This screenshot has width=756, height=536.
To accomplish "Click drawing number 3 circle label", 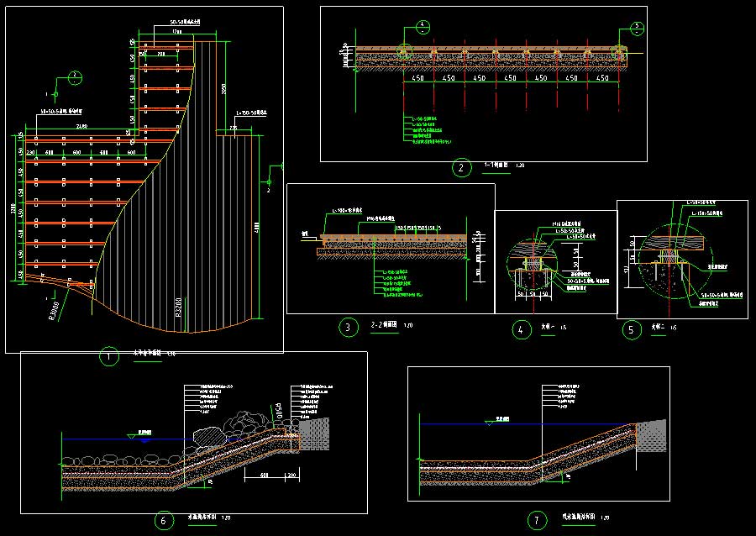I will (x=349, y=328).
